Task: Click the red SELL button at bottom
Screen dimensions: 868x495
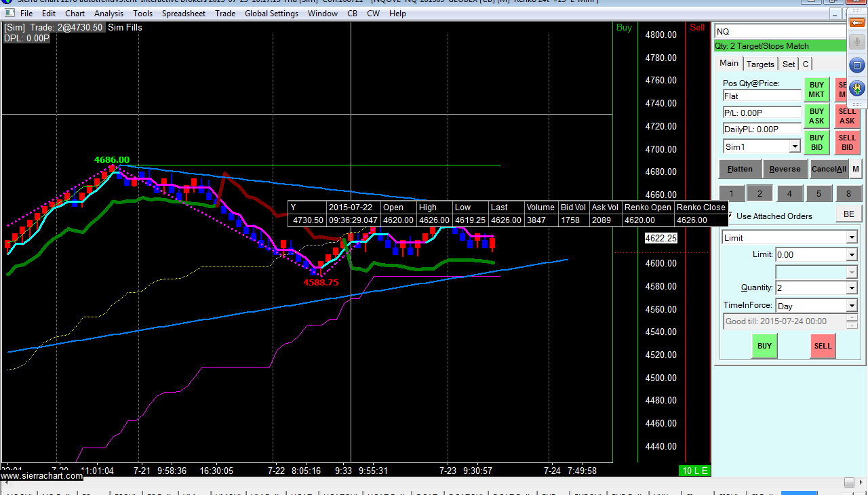Action: [x=823, y=346]
